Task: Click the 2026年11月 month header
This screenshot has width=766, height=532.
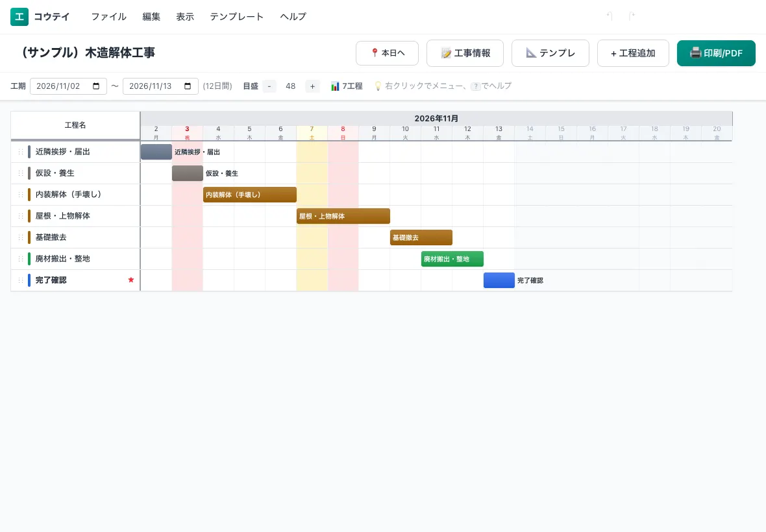Action: pyautogui.click(x=436, y=118)
